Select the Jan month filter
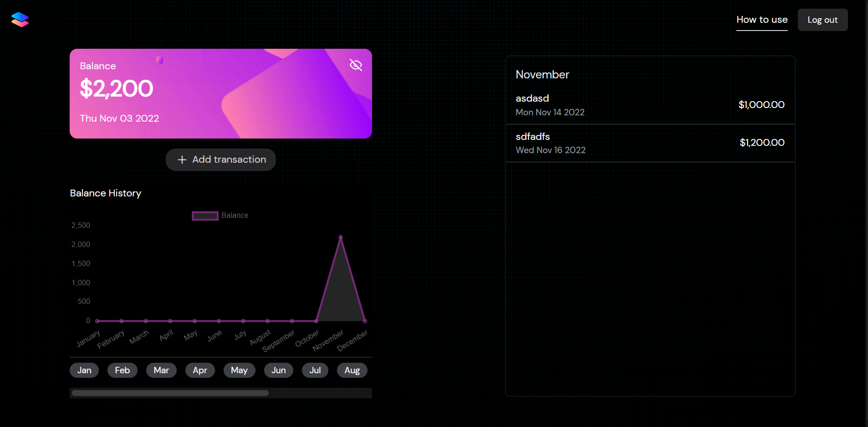Viewport: 868px width, 427px height. tap(84, 370)
